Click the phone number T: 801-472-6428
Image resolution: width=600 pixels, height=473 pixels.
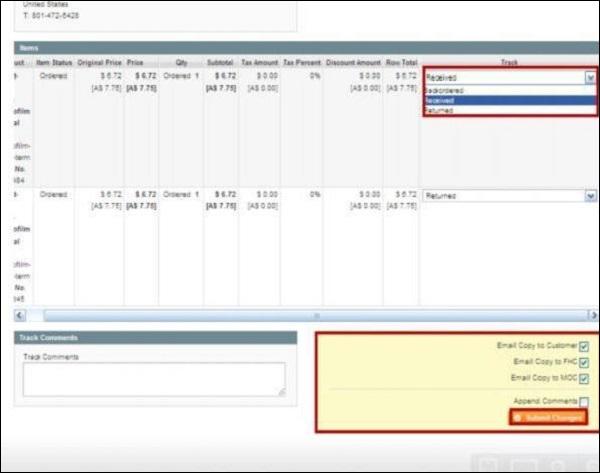pos(51,16)
